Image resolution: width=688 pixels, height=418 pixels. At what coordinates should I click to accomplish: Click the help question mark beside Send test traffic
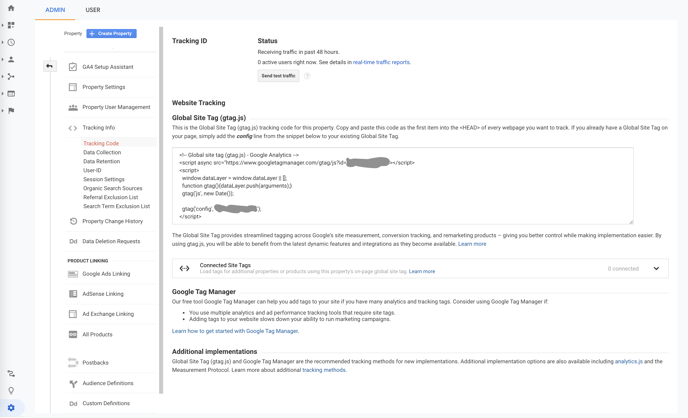click(307, 76)
